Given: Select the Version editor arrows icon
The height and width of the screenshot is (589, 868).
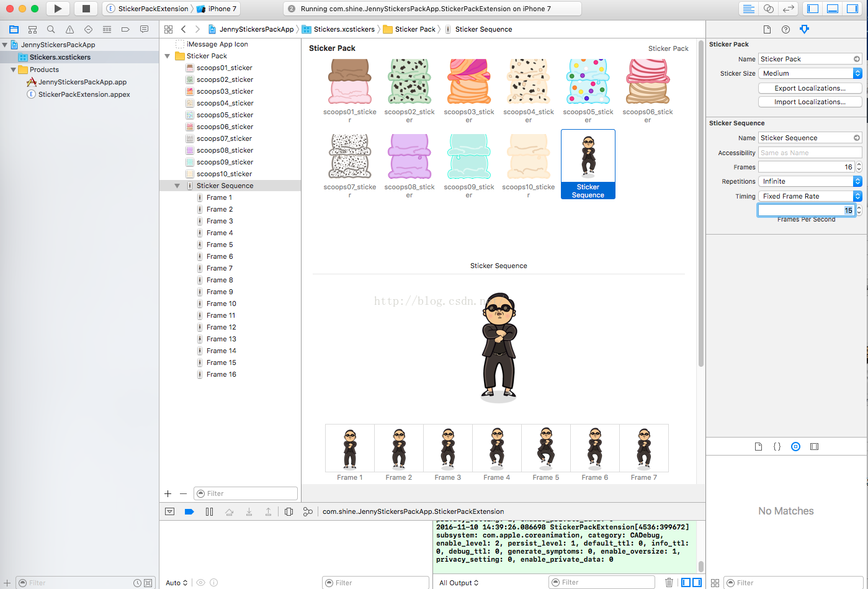Looking at the screenshot, I should pos(788,9).
